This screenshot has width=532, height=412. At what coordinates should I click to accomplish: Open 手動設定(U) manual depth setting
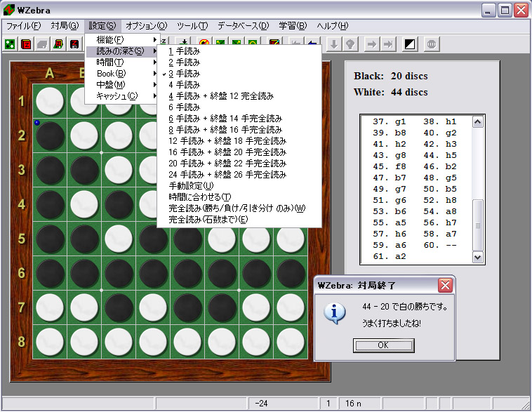coord(239,185)
